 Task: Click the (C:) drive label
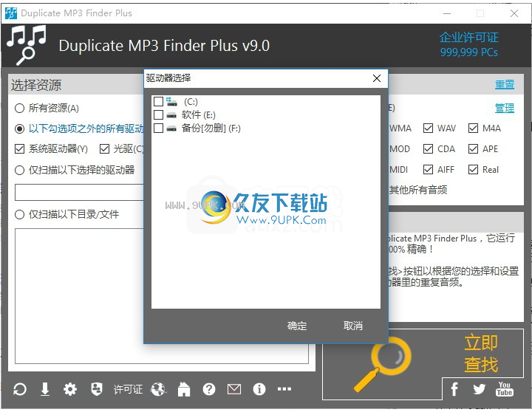click(191, 101)
